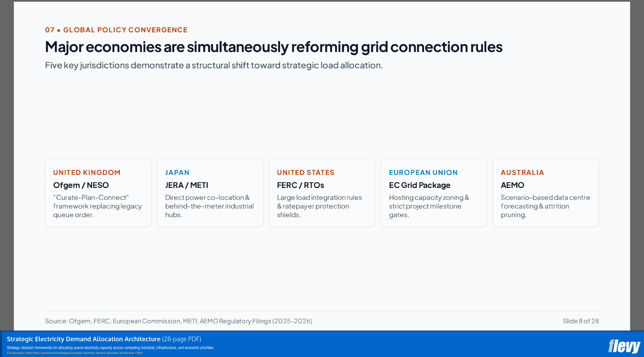Click 'Ofgem / NESO' card title
The height and width of the screenshot is (357, 644).
click(81, 185)
